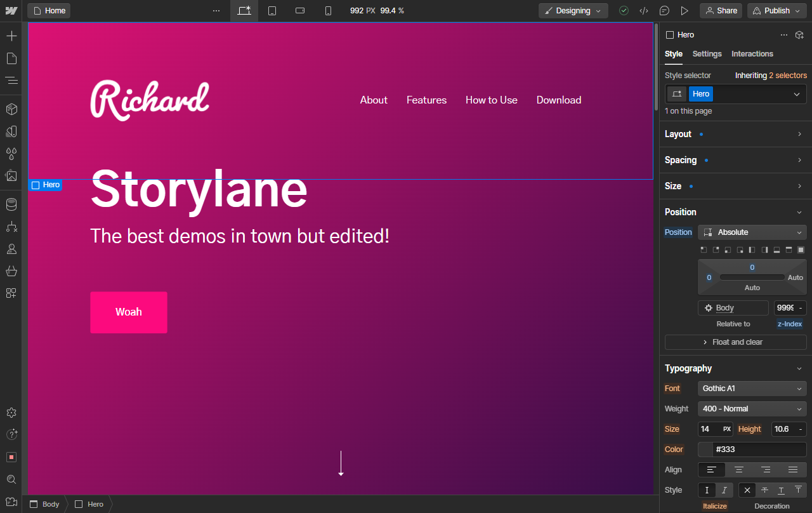Click the Home page tab

coord(49,11)
